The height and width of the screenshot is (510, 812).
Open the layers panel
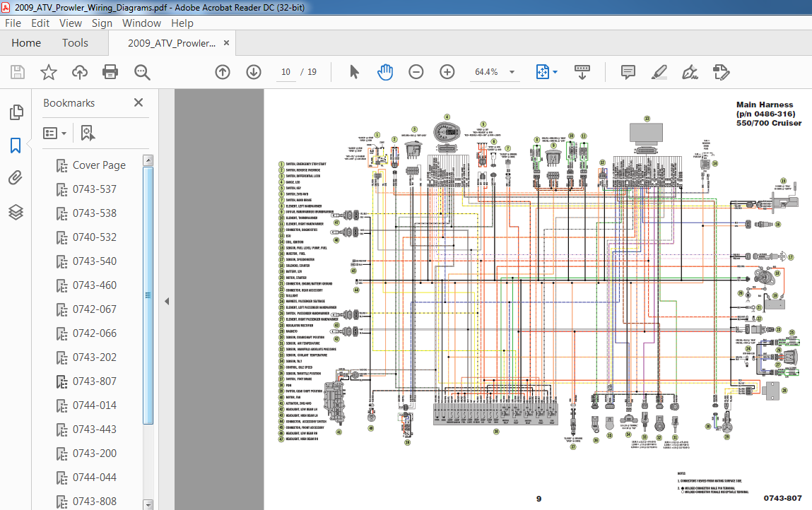click(16, 212)
